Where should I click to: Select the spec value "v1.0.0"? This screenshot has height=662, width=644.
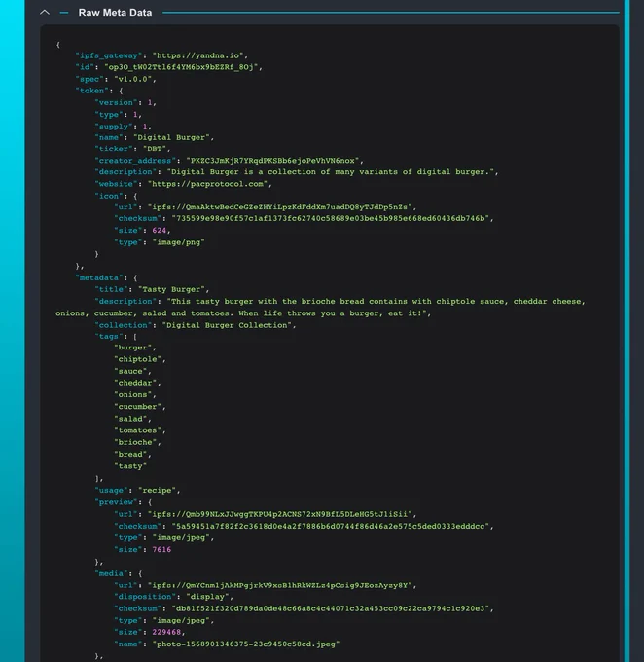[133, 79]
